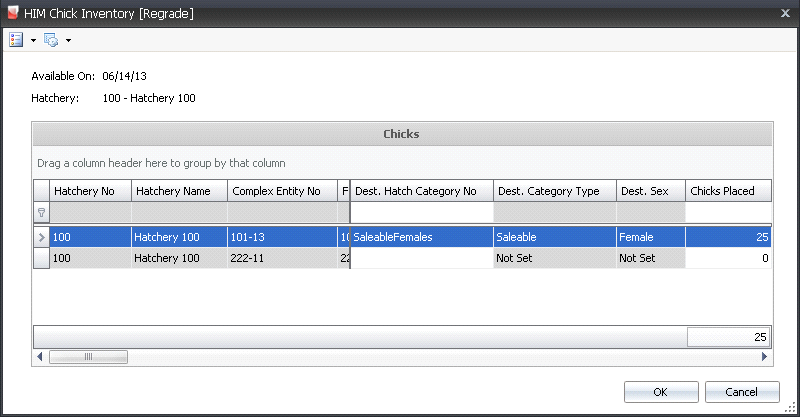The width and height of the screenshot is (800, 417).
Task: Sort by Hatchery No column header
Action: click(90, 191)
